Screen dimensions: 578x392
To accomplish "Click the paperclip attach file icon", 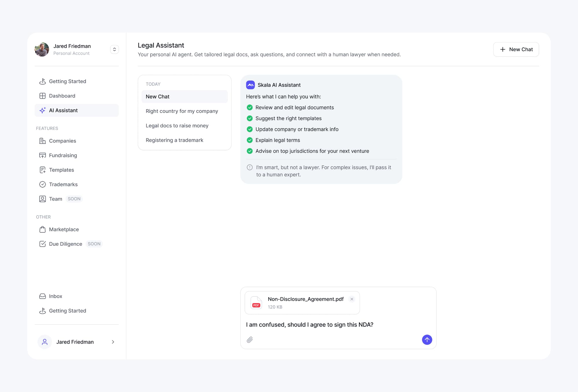I will click(x=250, y=340).
